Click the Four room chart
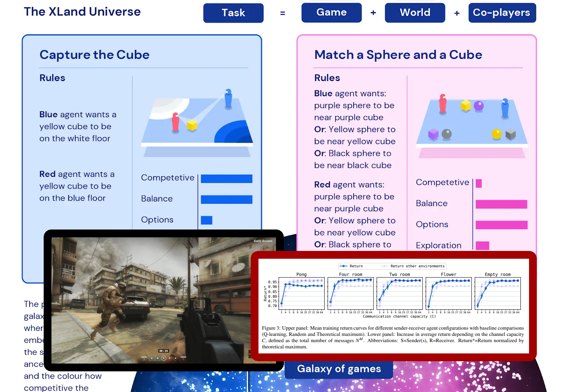This screenshot has width=561, height=392. pyautogui.click(x=350, y=293)
